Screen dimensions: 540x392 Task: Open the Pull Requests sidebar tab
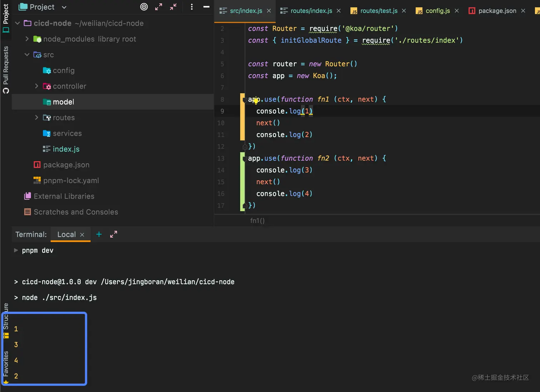coord(6,70)
